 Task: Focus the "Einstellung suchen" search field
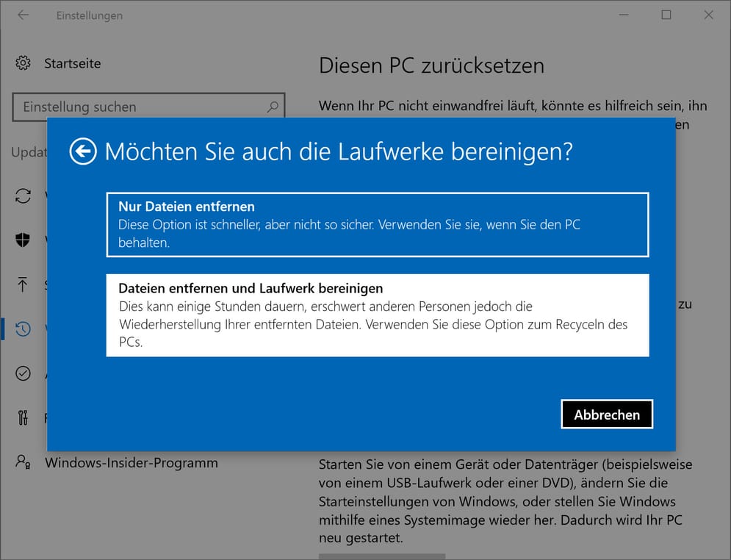click(x=140, y=107)
